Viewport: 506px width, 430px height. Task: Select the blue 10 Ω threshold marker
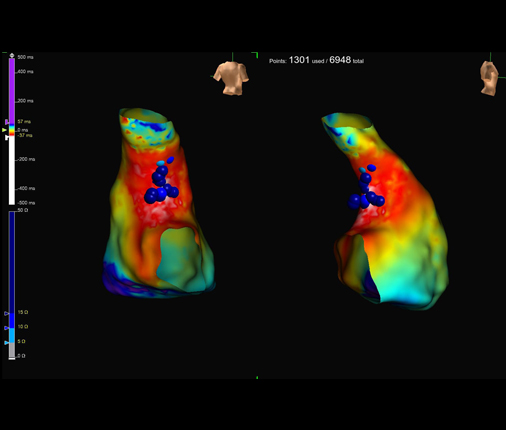[6, 328]
